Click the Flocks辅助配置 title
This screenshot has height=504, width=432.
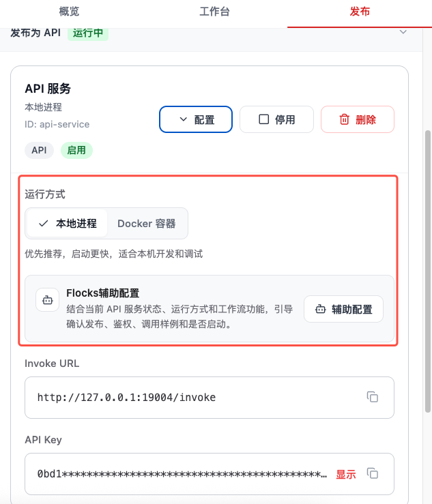[102, 293]
